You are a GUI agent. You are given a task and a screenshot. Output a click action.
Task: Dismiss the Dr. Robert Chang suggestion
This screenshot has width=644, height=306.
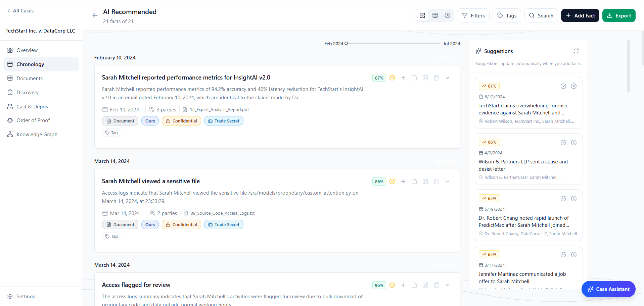click(x=573, y=198)
